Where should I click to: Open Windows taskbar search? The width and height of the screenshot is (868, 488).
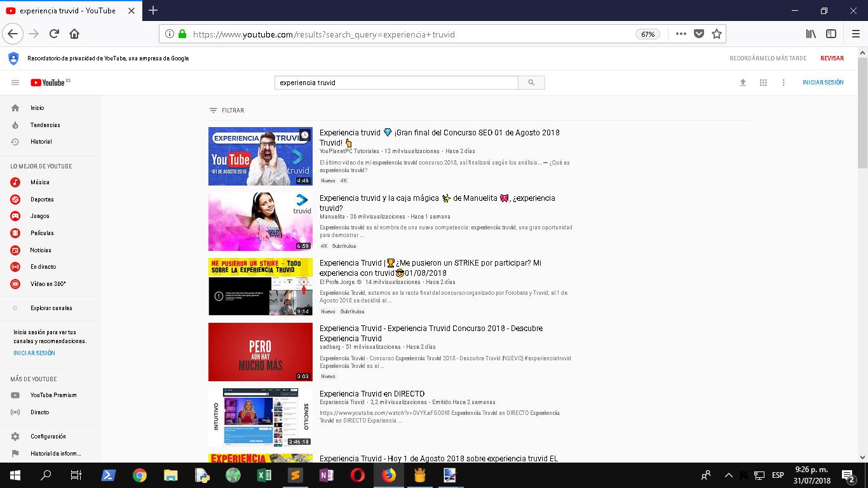46,475
